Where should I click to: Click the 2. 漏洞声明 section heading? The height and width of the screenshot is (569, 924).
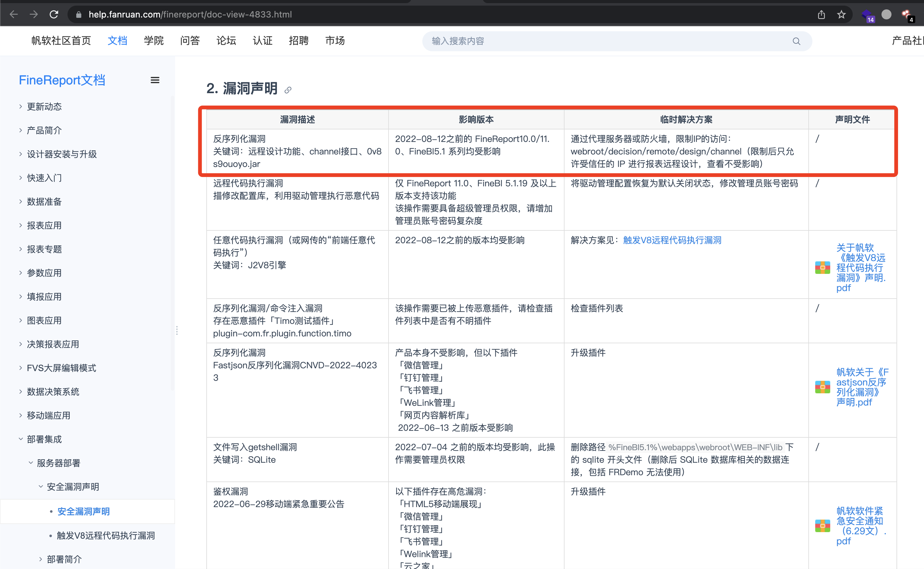[242, 88]
